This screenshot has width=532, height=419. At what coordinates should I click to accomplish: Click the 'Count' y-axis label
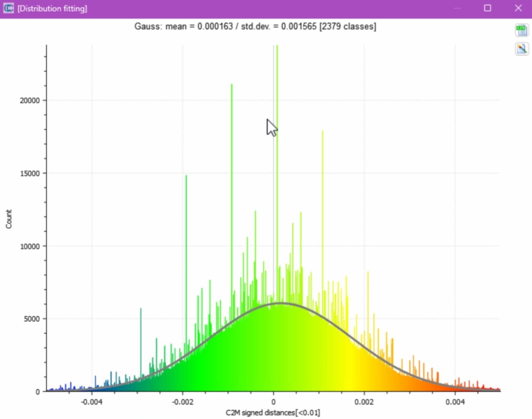click(9, 219)
